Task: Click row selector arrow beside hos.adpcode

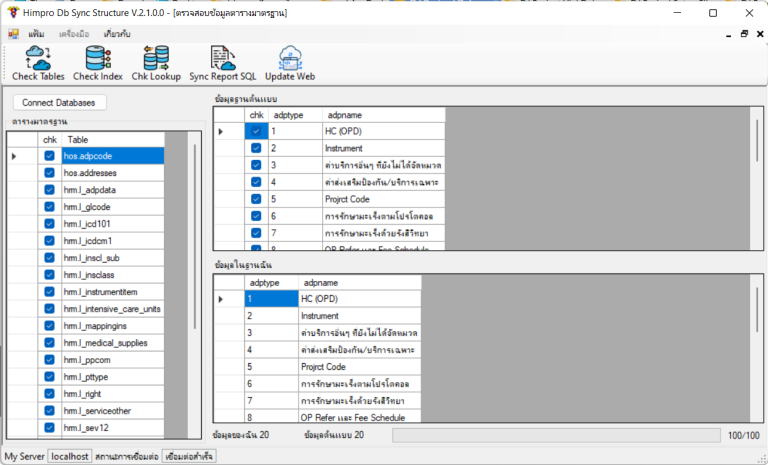Action: [x=15, y=156]
